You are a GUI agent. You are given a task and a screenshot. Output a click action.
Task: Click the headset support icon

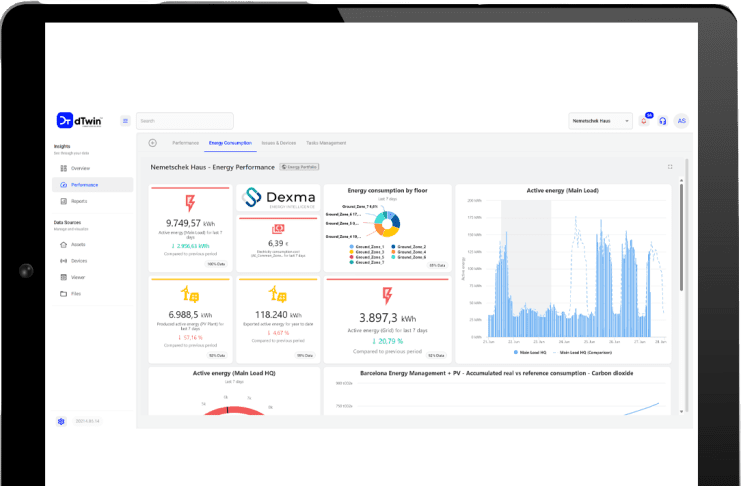(662, 121)
